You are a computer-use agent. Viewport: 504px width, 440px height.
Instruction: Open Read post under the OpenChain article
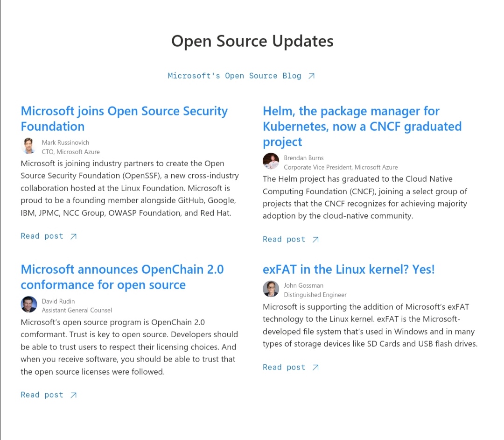click(42, 395)
